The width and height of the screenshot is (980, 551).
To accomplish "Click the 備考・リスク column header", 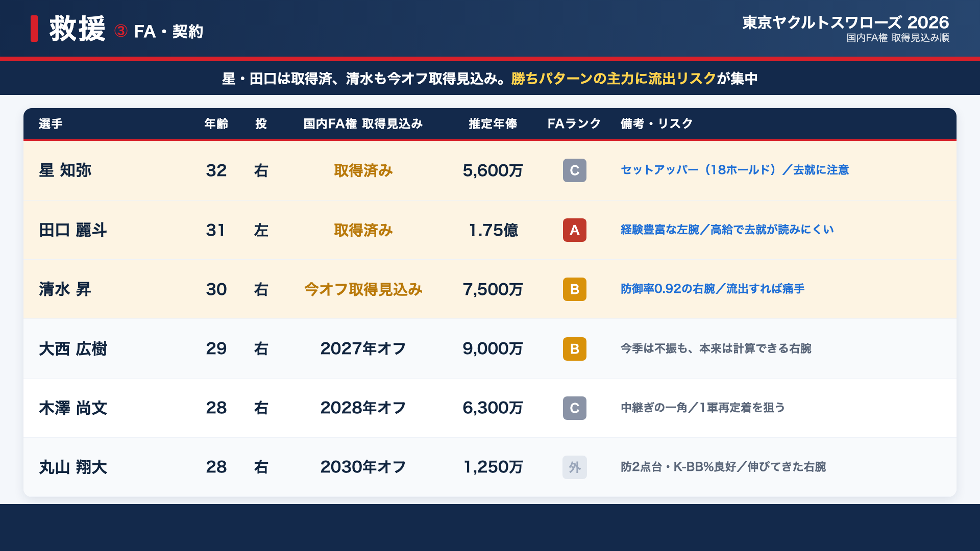I will pyautogui.click(x=656, y=124).
